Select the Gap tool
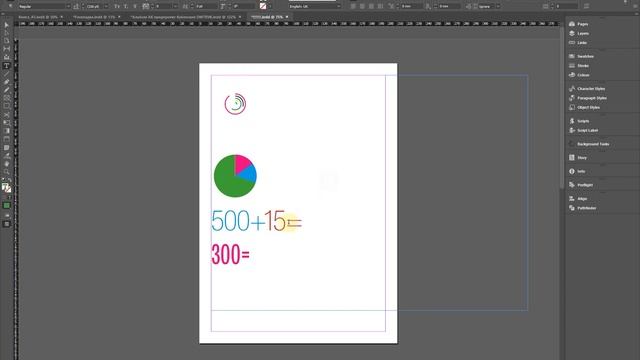 6,49
